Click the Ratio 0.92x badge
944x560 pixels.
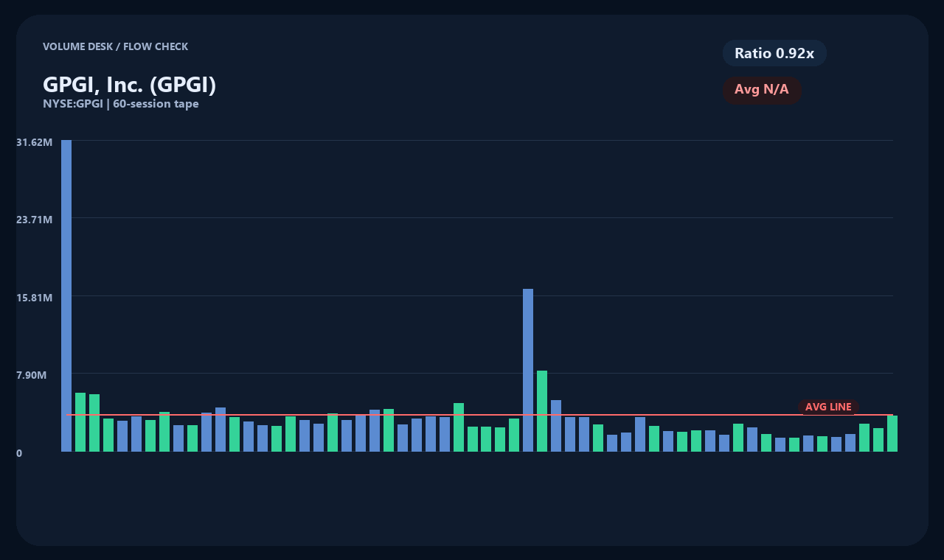point(774,53)
